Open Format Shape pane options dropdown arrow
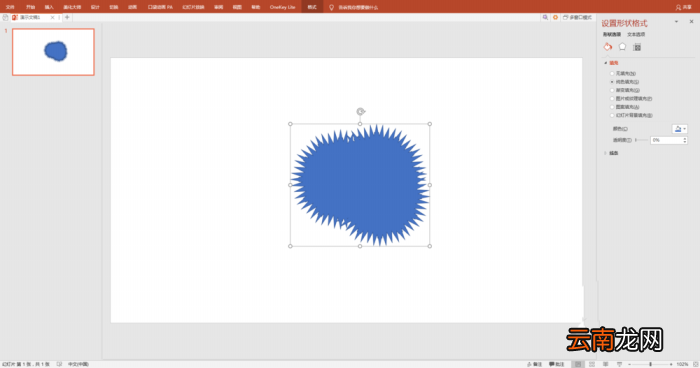 676,21
